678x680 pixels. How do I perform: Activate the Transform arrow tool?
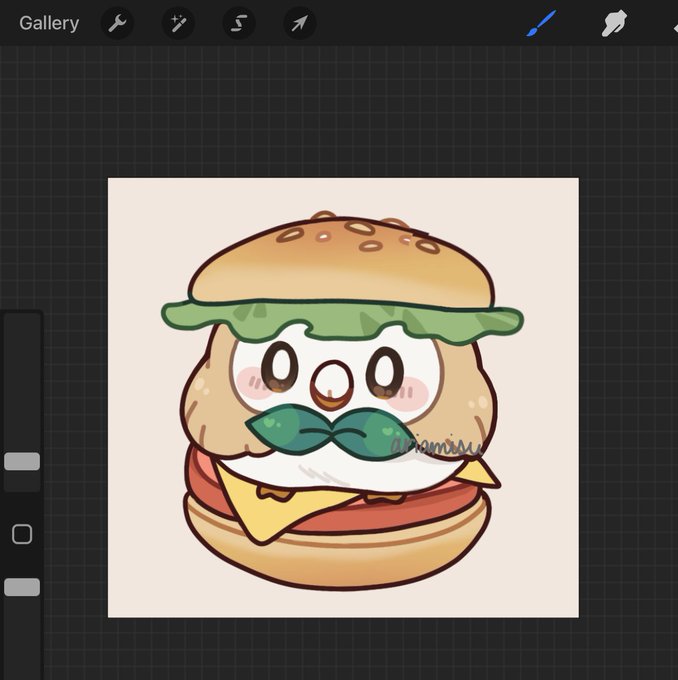(x=299, y=23)
